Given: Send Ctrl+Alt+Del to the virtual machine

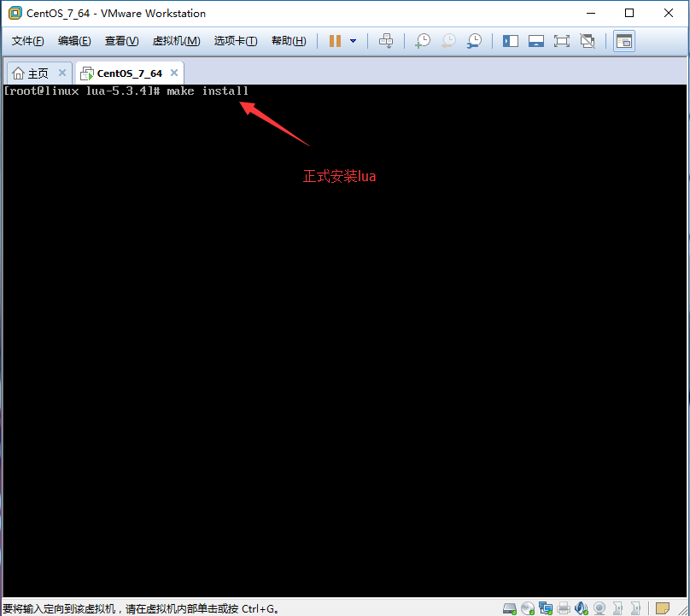Looking at the screenshot, I should [x=386, y=41].
